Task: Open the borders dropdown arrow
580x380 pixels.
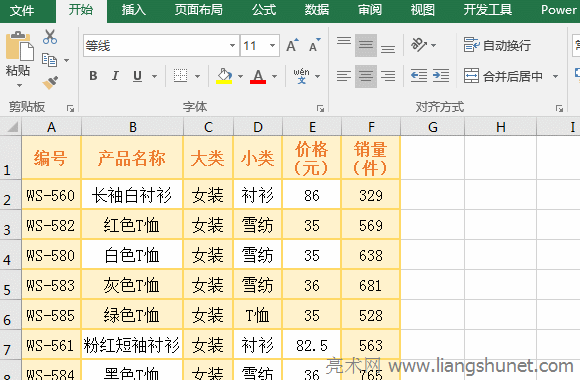Action: pyautogui.click(x=197, y=77)
